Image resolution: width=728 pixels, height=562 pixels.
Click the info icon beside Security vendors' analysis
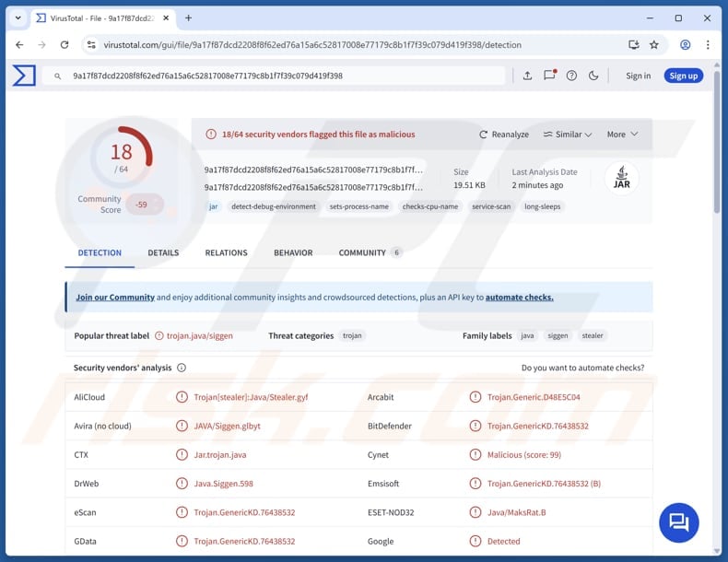coord(182,368)
